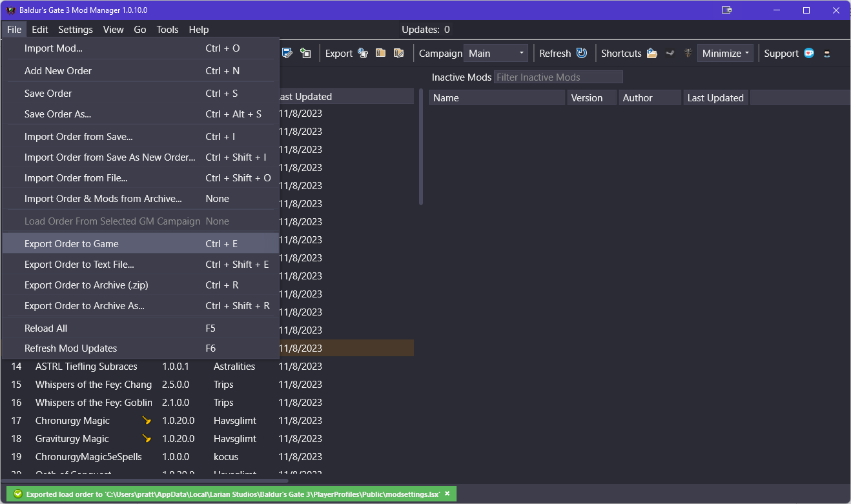The height and width of the screenshot is (504, 851).
Task: Open the Edit menu
Action: pyautogui.click(x=40, y=29)
